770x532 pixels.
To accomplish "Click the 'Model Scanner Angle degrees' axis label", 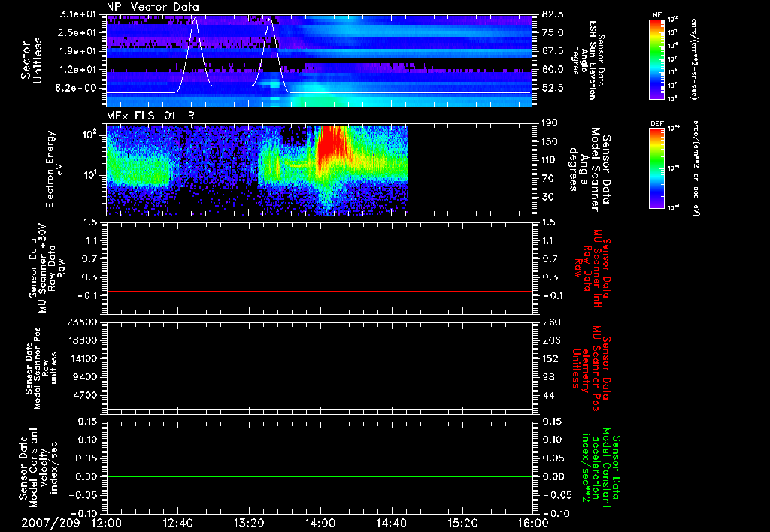I will 589,170.
